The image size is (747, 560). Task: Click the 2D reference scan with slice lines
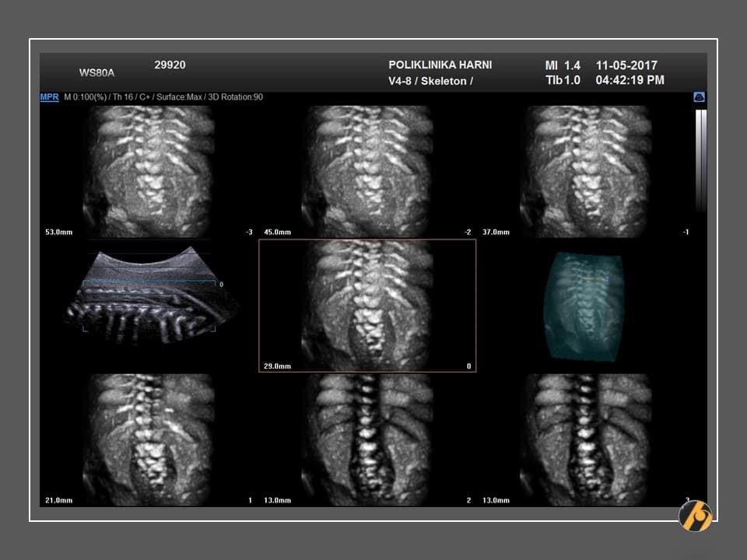(x=149, y=296)
